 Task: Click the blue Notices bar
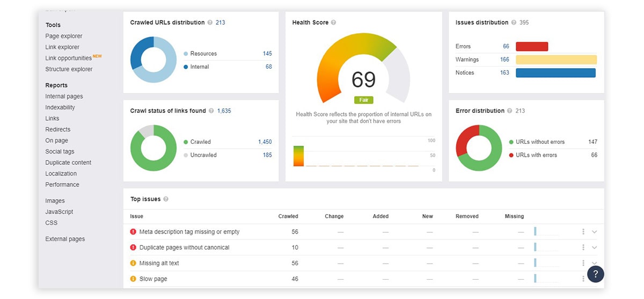(556, 72)
